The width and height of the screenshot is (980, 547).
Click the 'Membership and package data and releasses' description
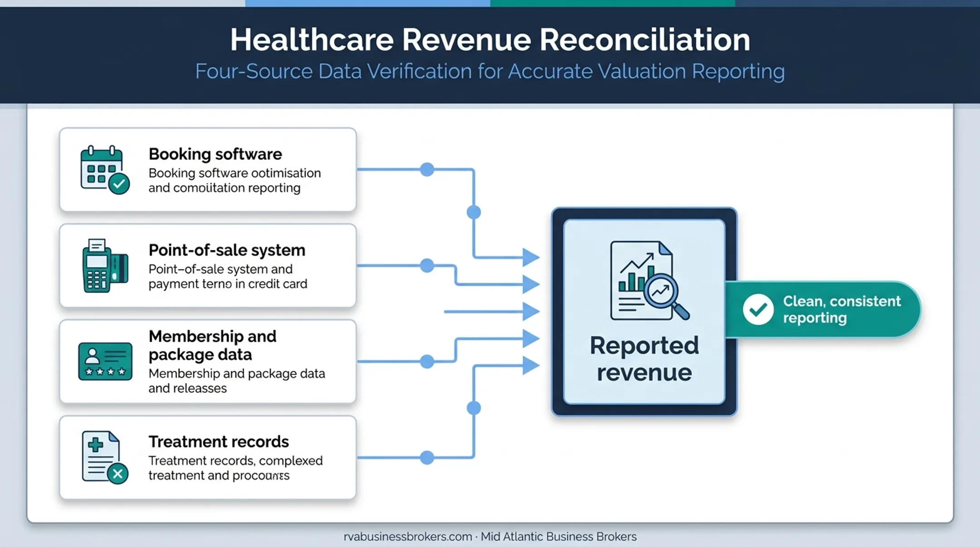coord(237,381)
